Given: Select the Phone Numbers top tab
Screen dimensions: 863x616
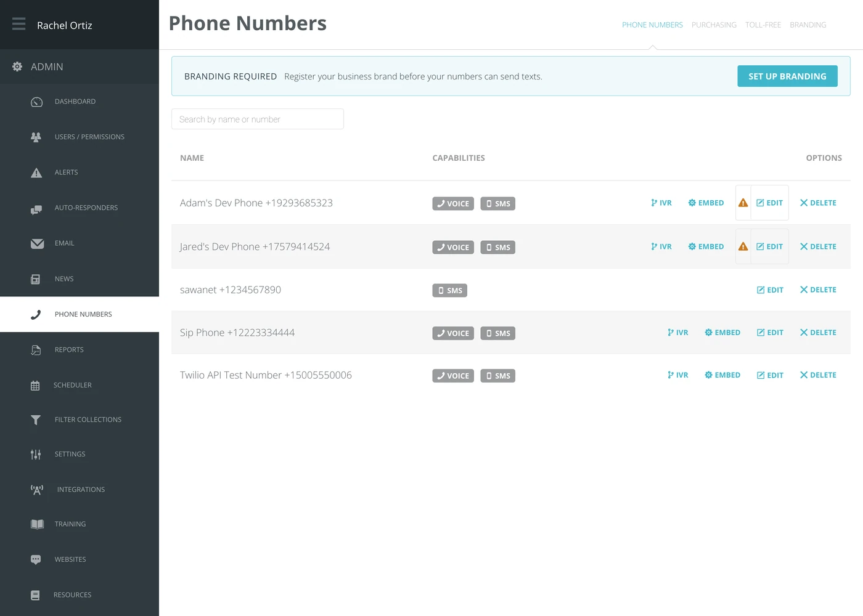Looking at the screenshot, I should 652,25.
